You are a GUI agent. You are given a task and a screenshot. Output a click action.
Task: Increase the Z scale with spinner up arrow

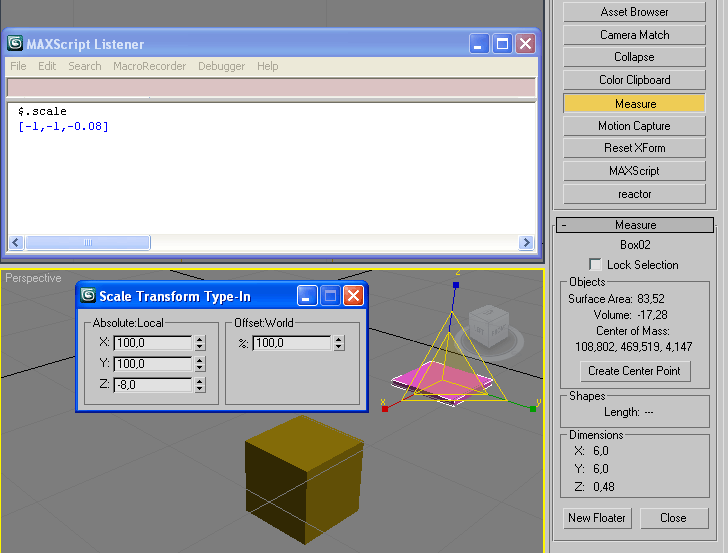click(200, 381)
